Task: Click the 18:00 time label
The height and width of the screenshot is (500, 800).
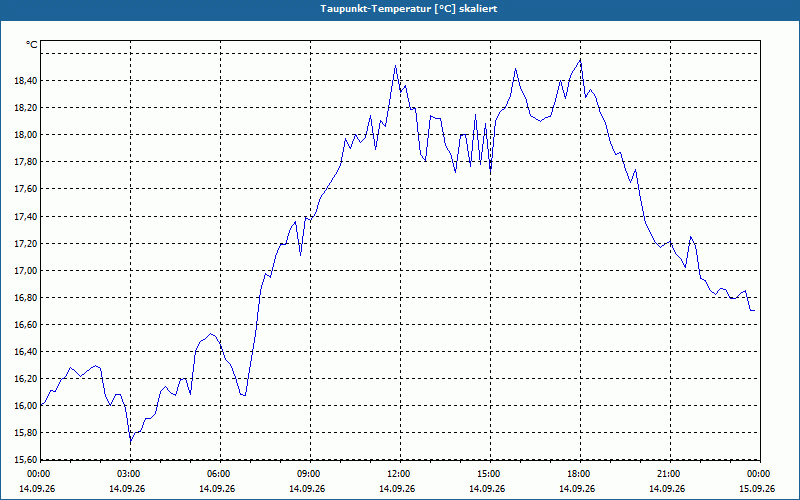Action: (x=579, y=474)
